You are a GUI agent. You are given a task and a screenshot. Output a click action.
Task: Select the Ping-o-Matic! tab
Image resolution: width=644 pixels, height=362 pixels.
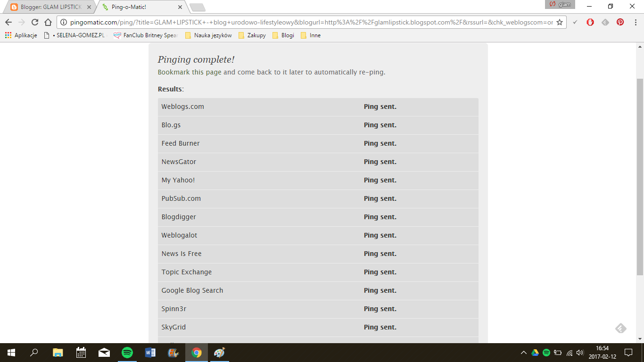pyautogui.click(x=140, y=8)
